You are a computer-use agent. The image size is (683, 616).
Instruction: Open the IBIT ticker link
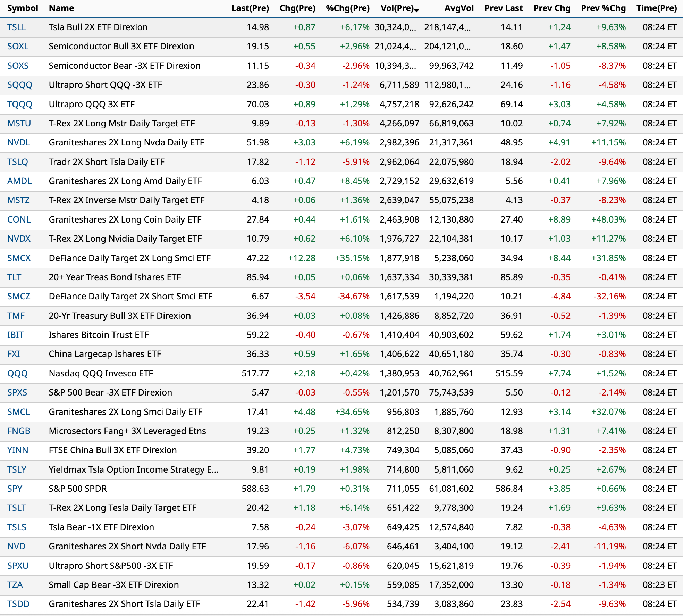coord(16,335)
